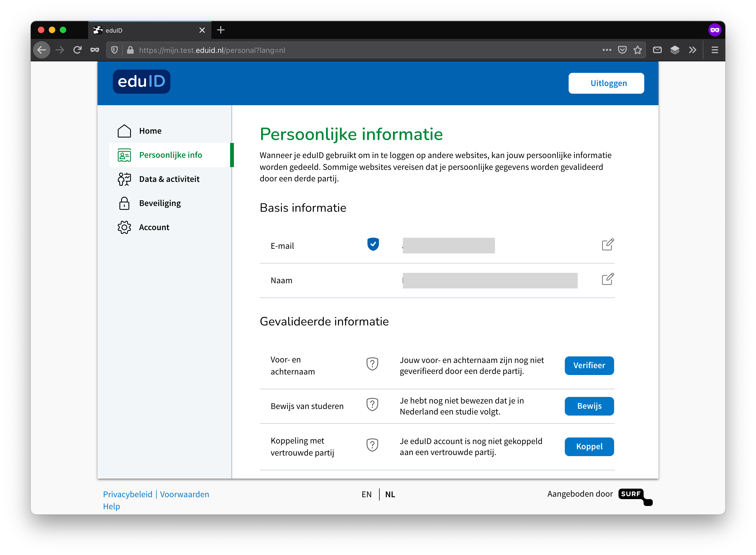Open the Data & activiteit icon
756x555 pixels.
point(124,179)
